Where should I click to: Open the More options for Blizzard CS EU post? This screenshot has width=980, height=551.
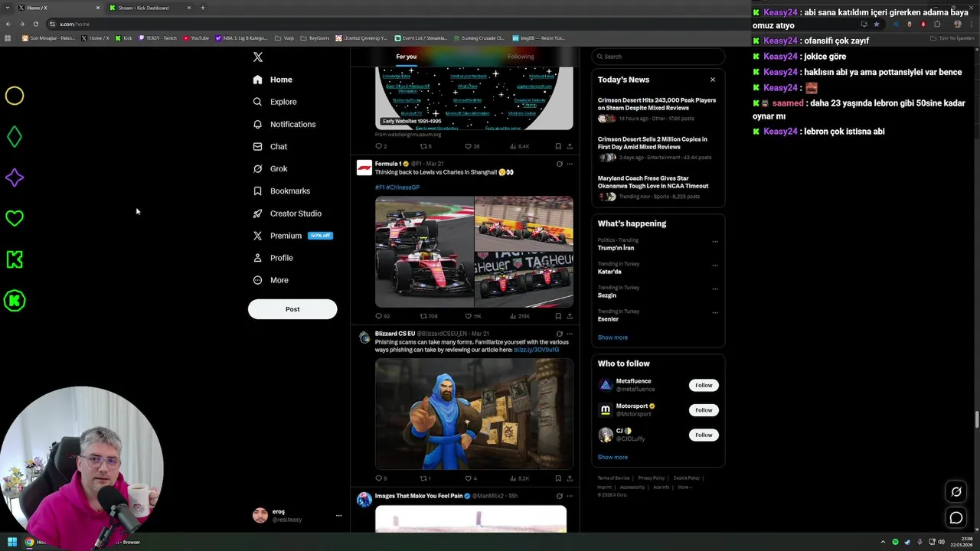570,334
